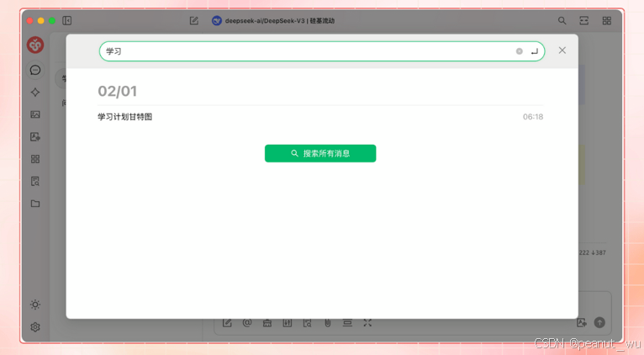The height and width of the screenshot is (355, 644).
Task: Click the paperclip attachment icon in input toolbar
Action: (x=327, y=323)
